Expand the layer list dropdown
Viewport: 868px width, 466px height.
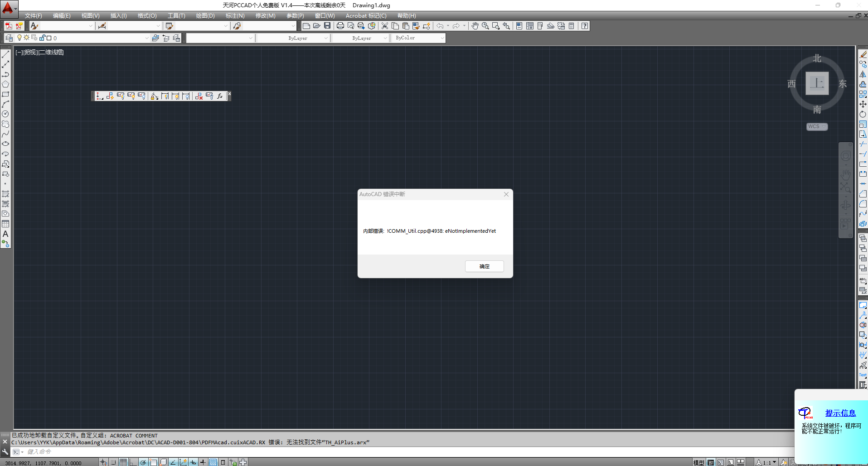(x=146, y=38)
